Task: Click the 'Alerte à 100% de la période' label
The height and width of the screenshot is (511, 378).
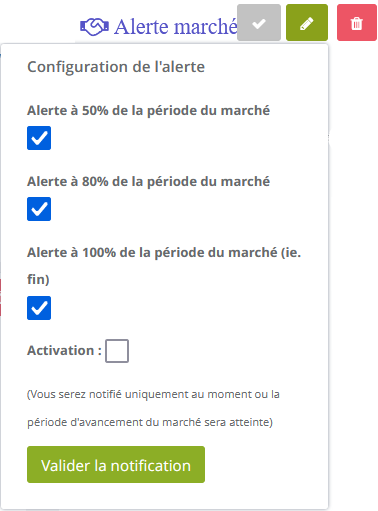Action: [x=164, y=252]
